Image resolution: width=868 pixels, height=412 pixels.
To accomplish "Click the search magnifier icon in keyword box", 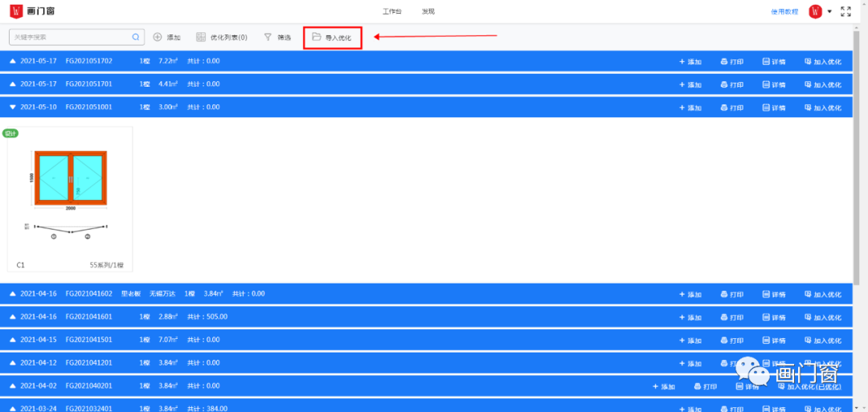I will [136, 37].
